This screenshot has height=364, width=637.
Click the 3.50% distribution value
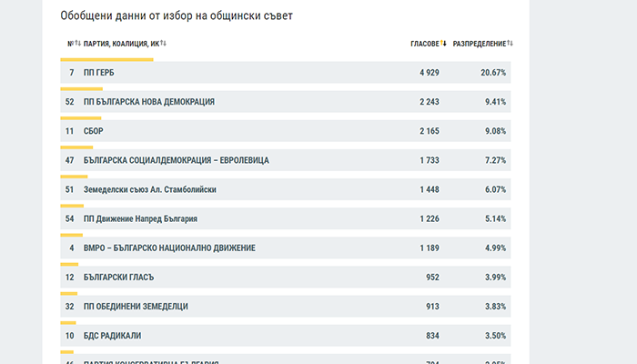pyautogui.click(x=495, y=336)
